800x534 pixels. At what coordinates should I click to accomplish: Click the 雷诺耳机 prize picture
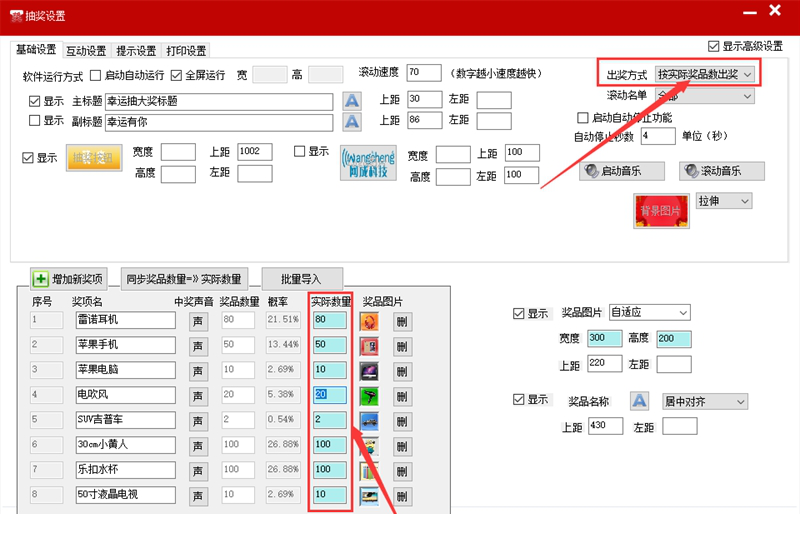[x=369, y=321]
